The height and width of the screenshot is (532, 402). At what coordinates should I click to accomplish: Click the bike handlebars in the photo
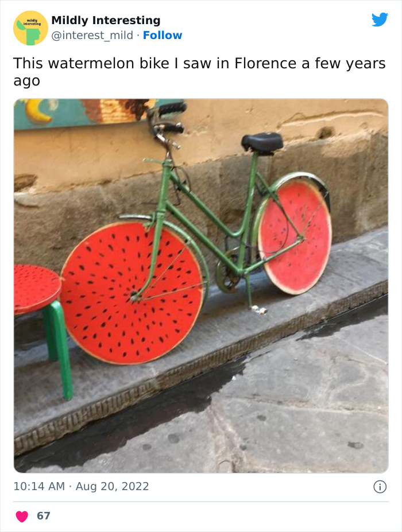(169, 112)
